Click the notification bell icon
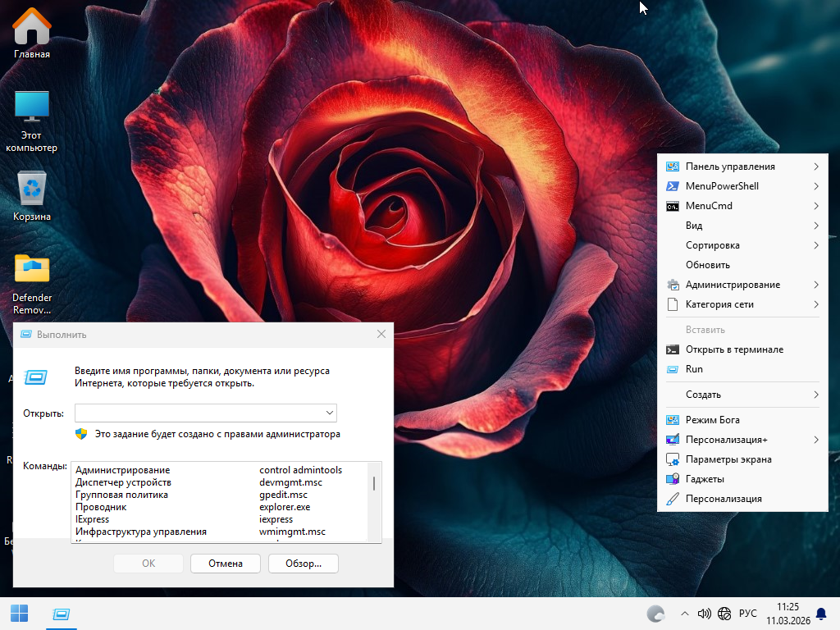 (x=820, y=614)
